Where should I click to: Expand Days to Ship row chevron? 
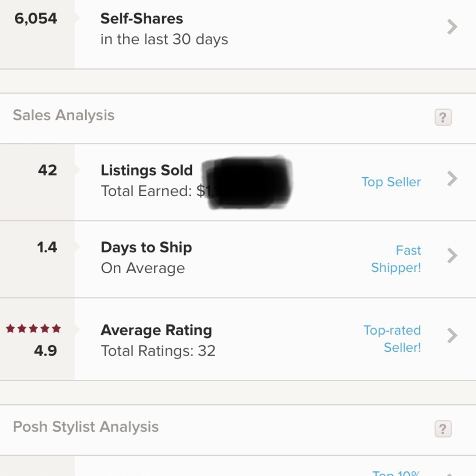452,256
